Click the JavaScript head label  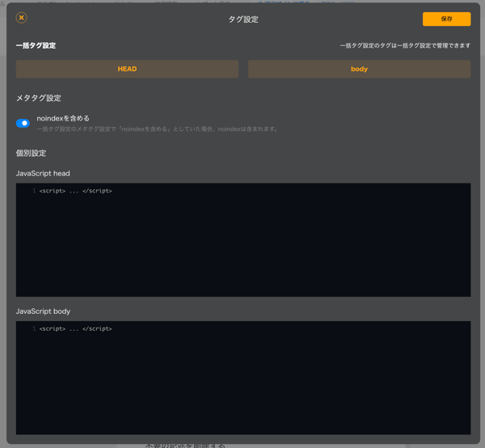click(43, 174)
